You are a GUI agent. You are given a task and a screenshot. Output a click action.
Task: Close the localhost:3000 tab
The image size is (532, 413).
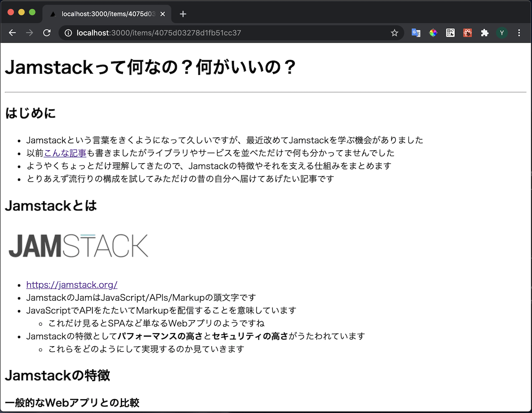163,14
